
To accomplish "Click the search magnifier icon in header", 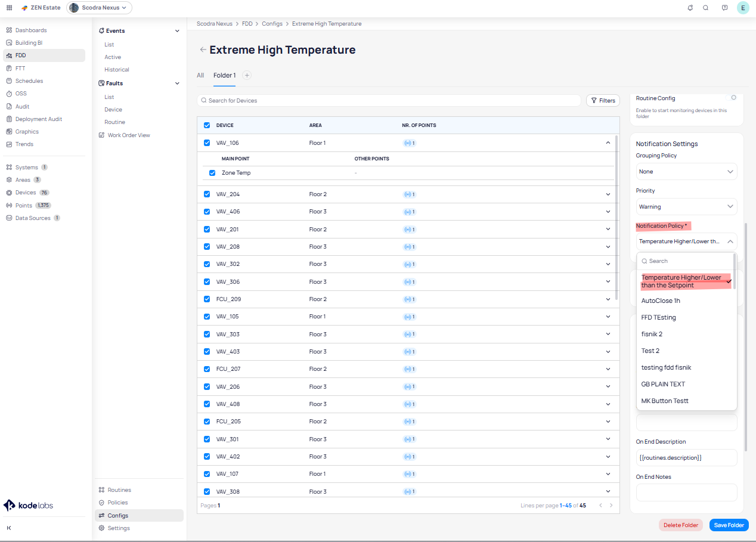I will (x=706, y=8).
